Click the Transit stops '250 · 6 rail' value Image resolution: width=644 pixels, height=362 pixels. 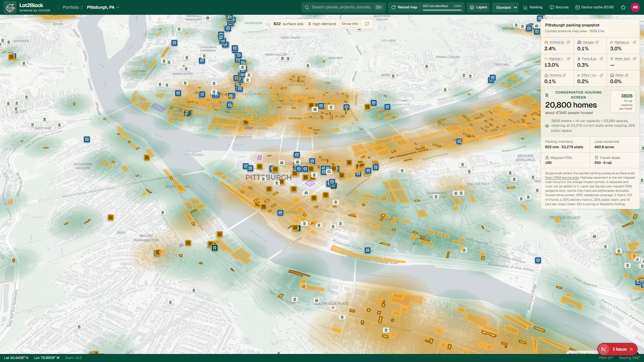[603, 163]
